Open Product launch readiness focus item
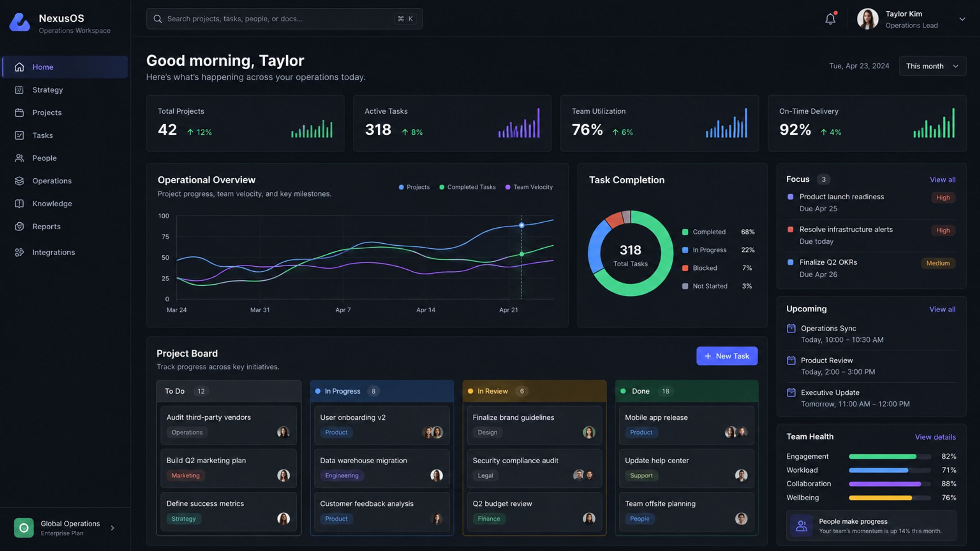 (x=871, y=202)
